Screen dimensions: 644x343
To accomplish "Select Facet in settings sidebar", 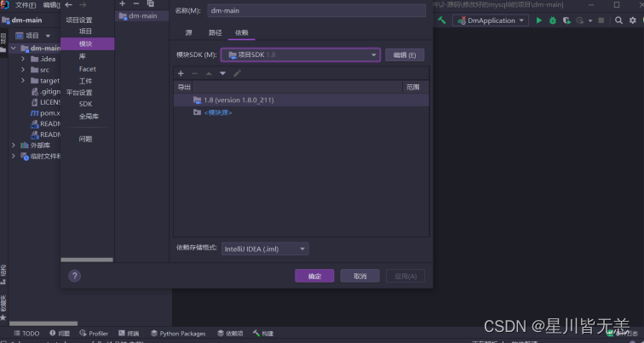I will click(88, 69).
